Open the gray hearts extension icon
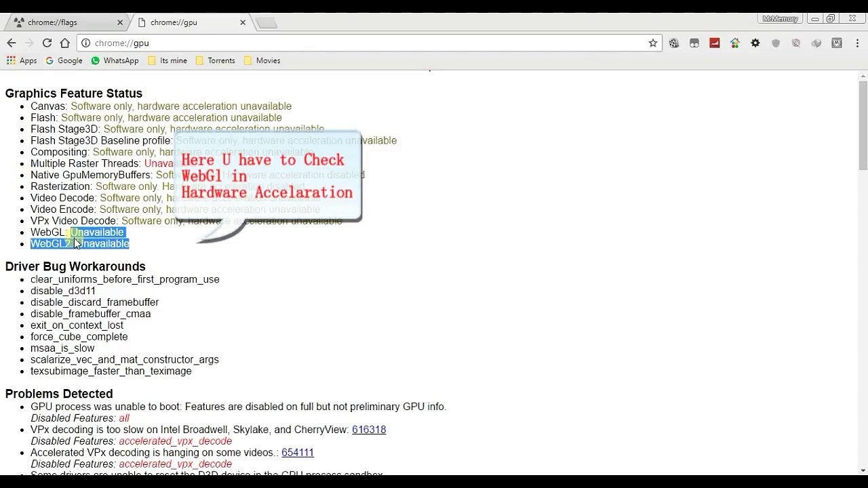 tap(816, 43)
